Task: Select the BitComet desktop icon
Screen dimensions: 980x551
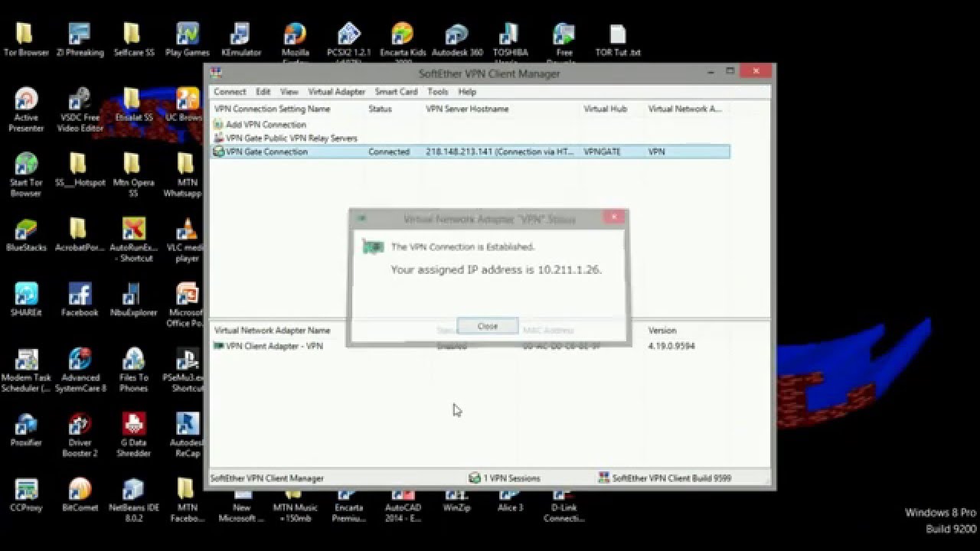Action: [x=80, y=496]
